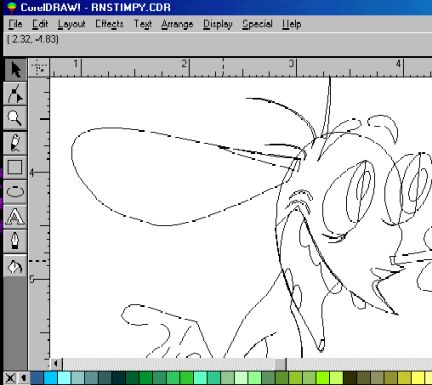Click the cursor coordinates readout (2.32, -4.83)
Viewport: 432px width, 385px height.
tap(33, 39)
